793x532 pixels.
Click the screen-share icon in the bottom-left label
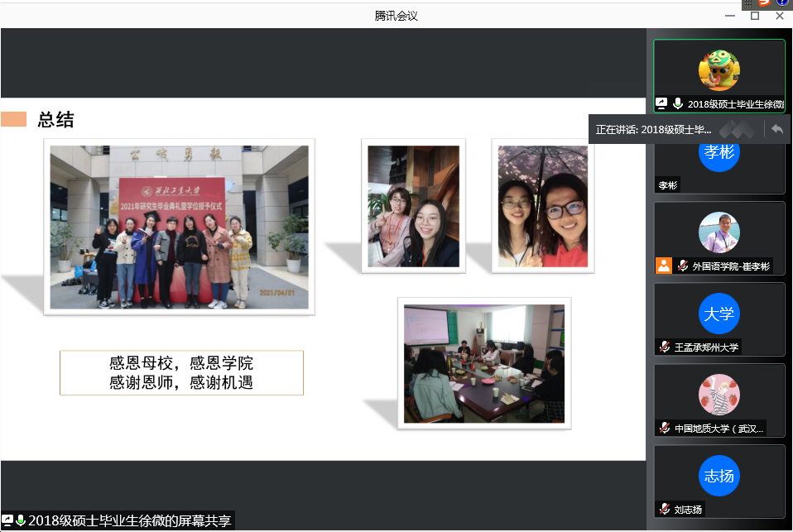pyautogui.click(x=7, y=520)
